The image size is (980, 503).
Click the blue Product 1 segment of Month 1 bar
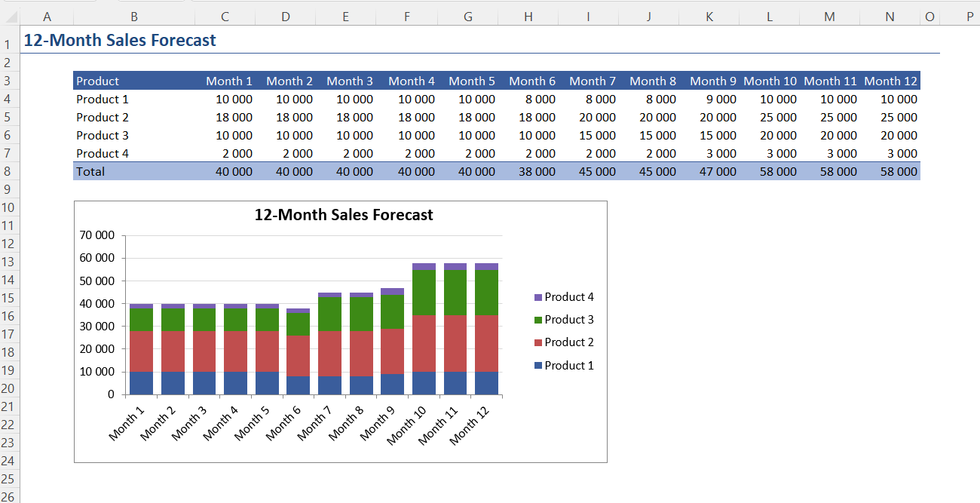point(141,383)
